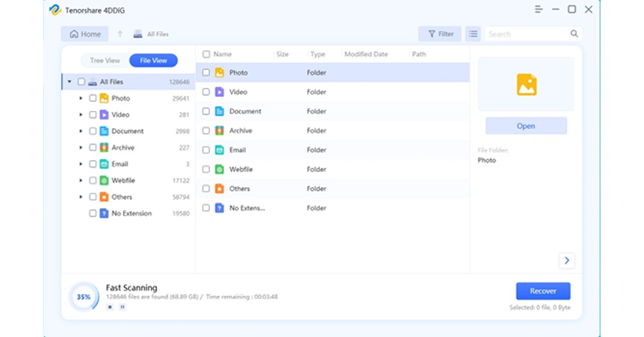Click the circular 35% scan progress indicator

[84, 297]
